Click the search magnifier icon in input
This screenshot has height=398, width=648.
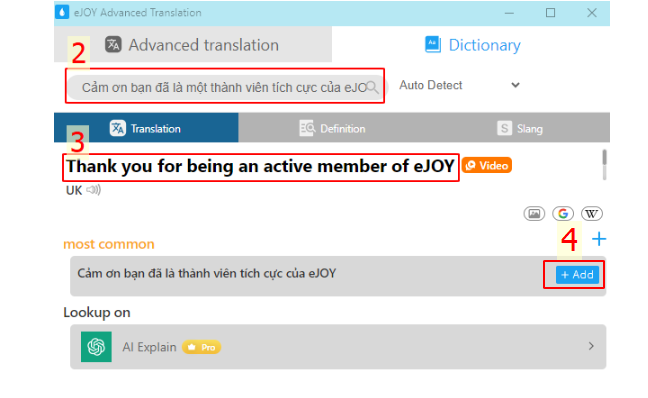point(372,87)
